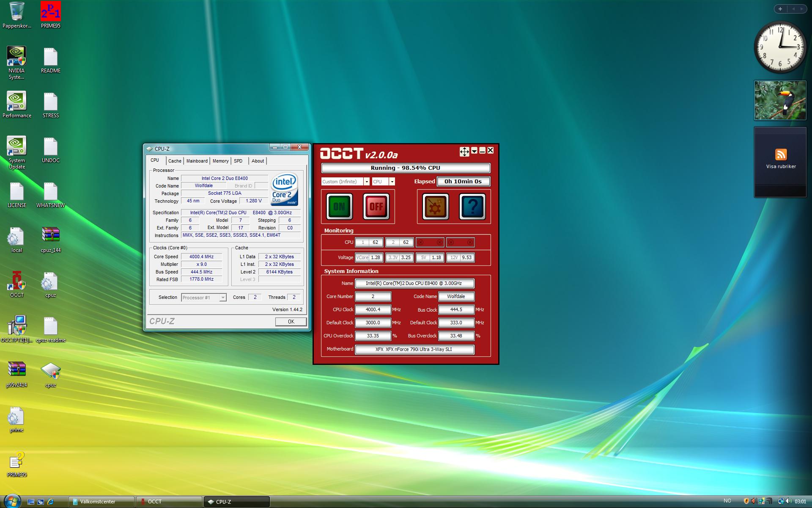Switch to CPU-Z in the taskbar
The width and height of the screenshot is (812, 508).
pos(236,502)
